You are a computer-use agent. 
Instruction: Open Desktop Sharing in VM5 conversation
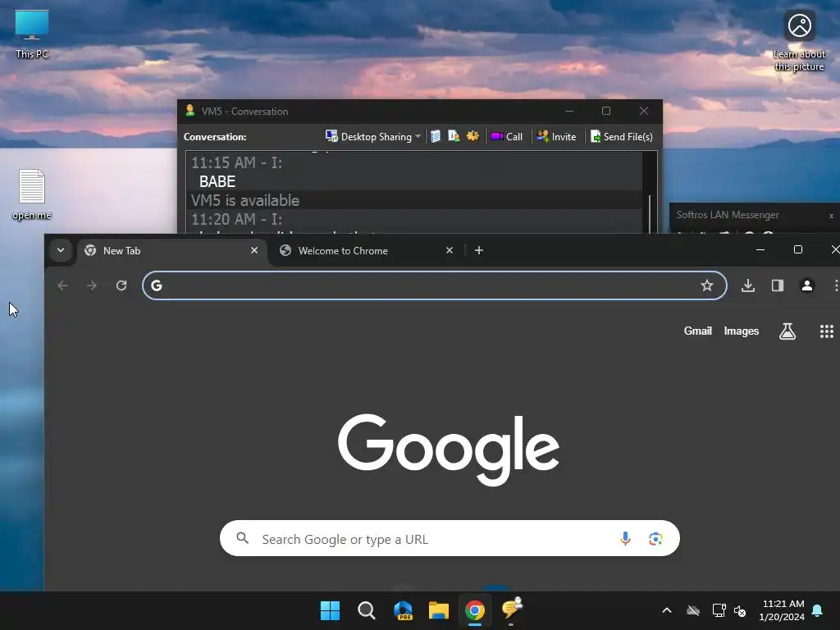click(368, 137)
